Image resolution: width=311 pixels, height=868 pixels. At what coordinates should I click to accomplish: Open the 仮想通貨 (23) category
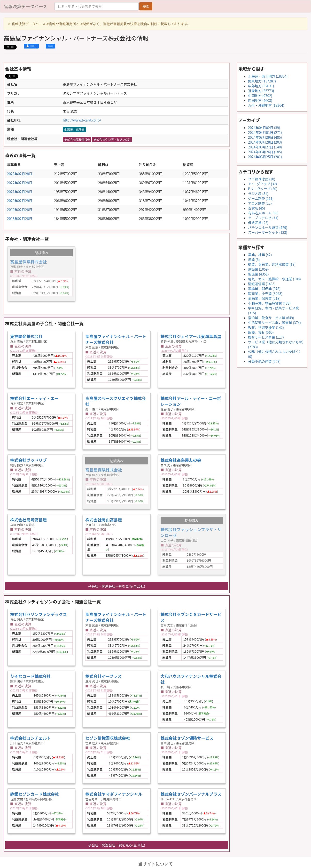tap(258, 223)
